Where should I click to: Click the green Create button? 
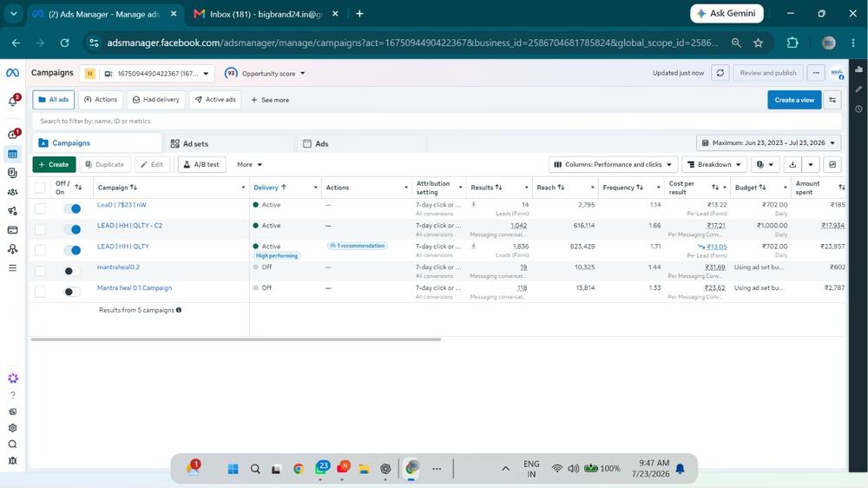[x=54, y=164]
